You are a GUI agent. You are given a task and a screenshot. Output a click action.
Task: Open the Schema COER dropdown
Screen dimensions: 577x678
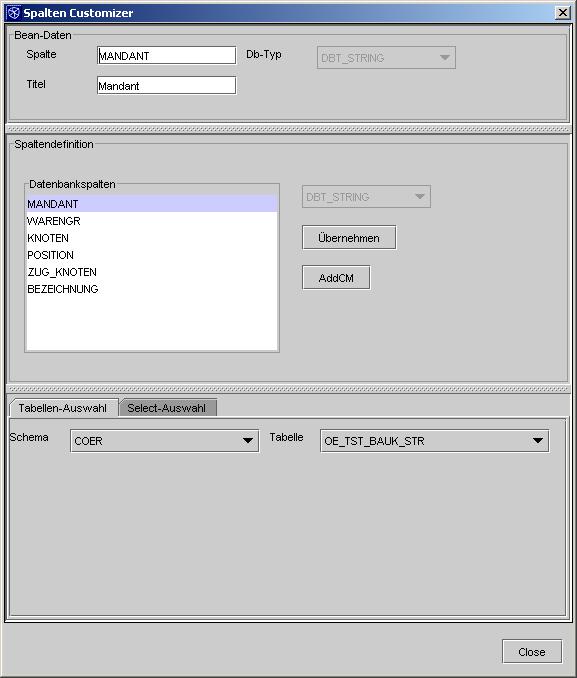pos(164,441)
